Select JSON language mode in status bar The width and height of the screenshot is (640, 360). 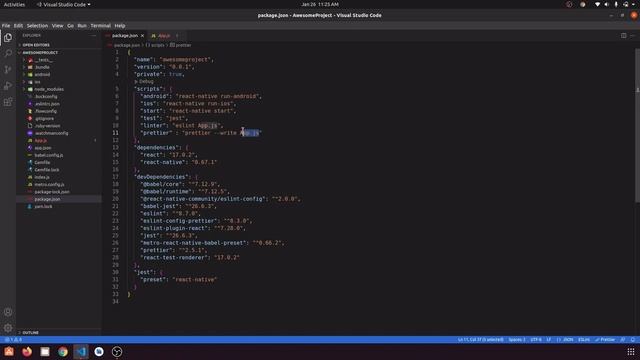click(565, 340)
